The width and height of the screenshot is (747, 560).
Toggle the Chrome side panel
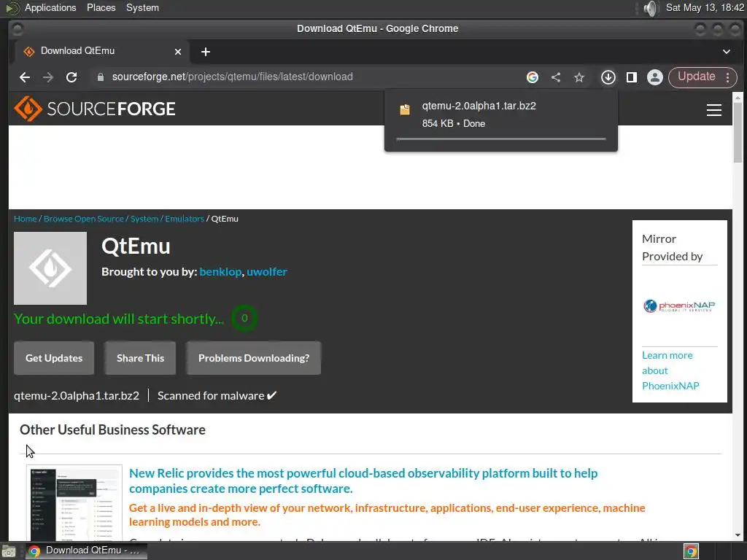(632, 77)
